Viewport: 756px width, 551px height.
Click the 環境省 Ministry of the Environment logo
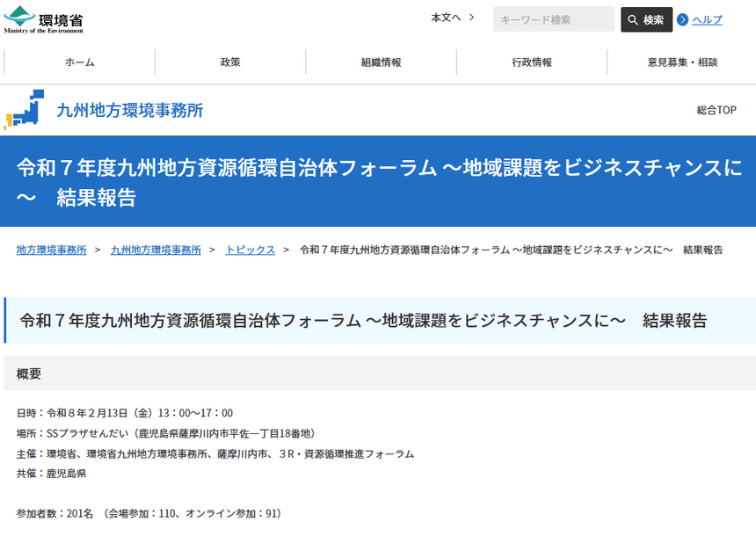coord(44,19)
